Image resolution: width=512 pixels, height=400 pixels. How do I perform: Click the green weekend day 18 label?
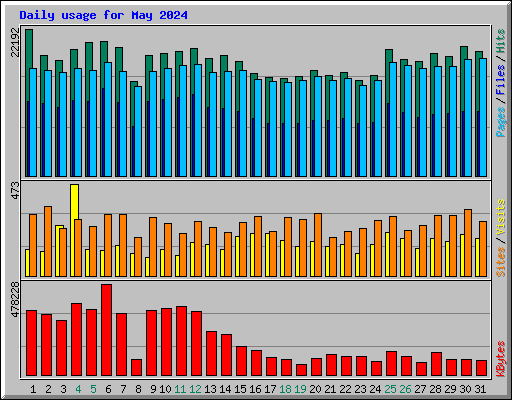point(285,389)
